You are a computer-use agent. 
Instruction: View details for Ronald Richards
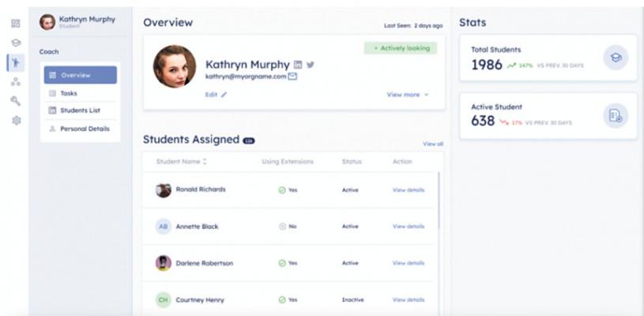click(x=408, y=190)
